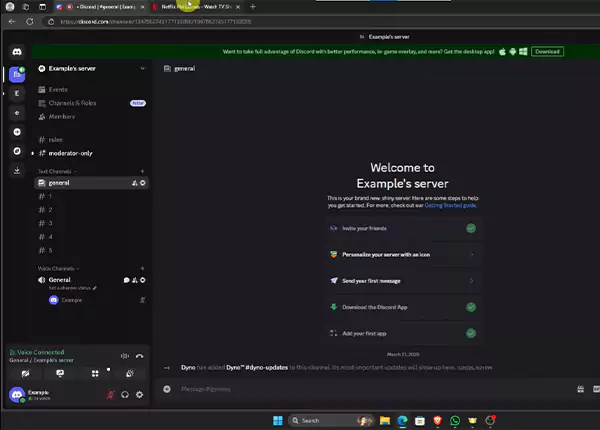Click the browser refresh button
The height and width of the screenshot is (430, 600).
point(29,22)
